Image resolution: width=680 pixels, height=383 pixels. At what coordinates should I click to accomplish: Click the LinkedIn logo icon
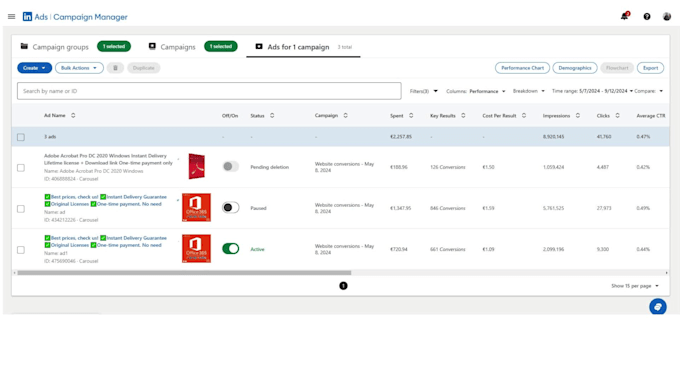(x=27, y=16)
